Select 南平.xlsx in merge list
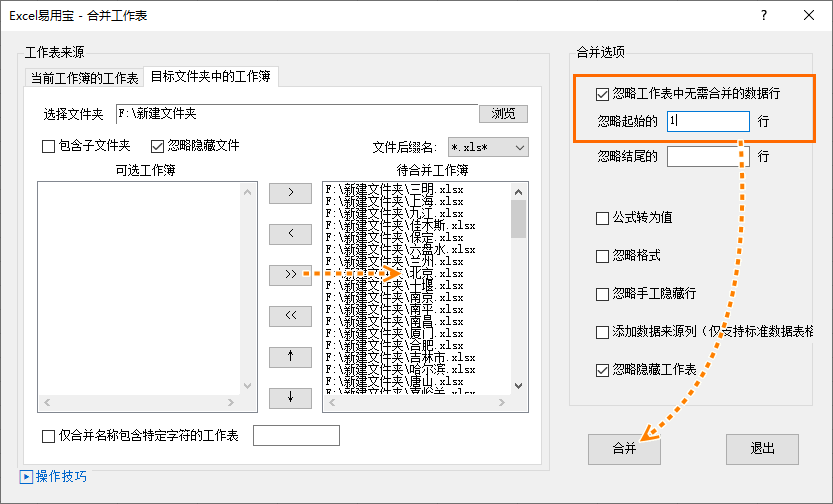The width and height of the screenshot is (833, 504). coord(394,309)
